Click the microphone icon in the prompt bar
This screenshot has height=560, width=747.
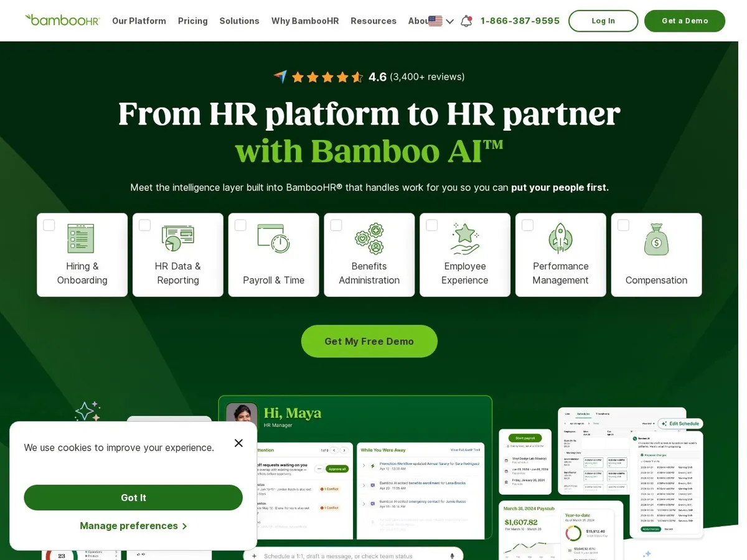click(x=453, y=556)
